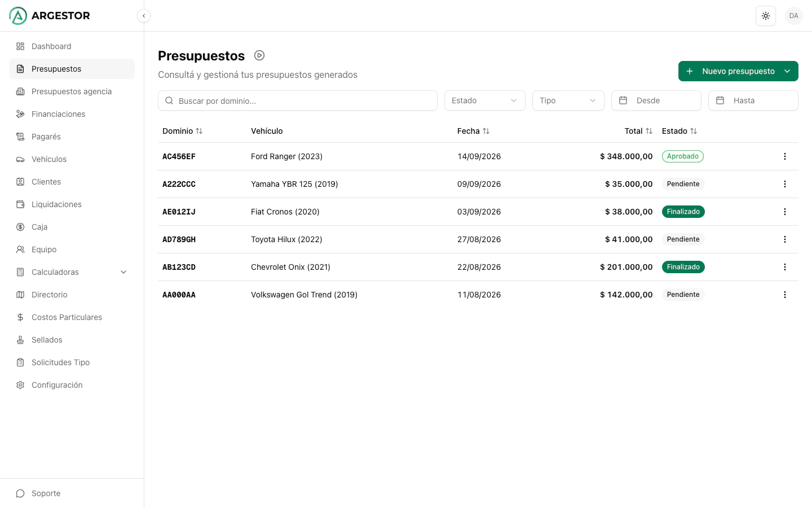
Task: Open the Nuevo presupuesto dropdown button
Action: pyautogui.click(x=738, y=71)
